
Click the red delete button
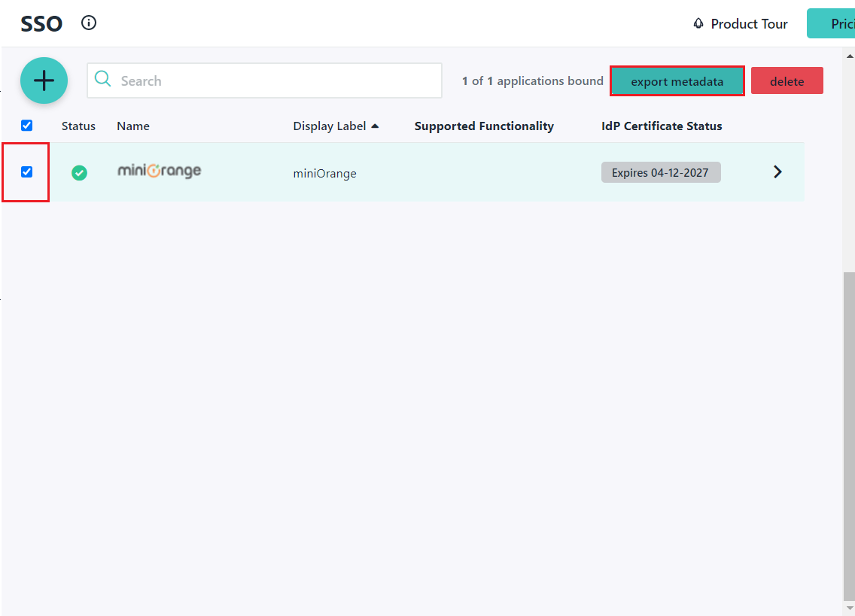click(787, 81)
